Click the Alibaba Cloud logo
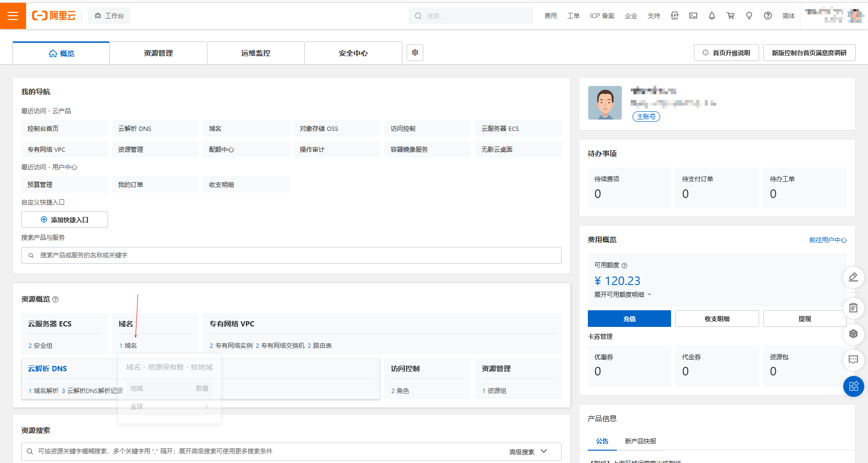Image resolution: width=868 pixels, height=463 pixels. point(54,16)
